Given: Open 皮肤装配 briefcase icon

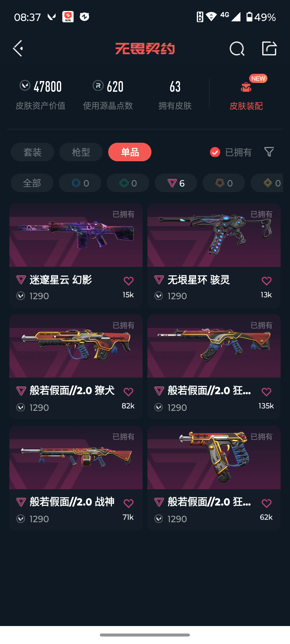Looking at the screenshot, I should (246, 87).
